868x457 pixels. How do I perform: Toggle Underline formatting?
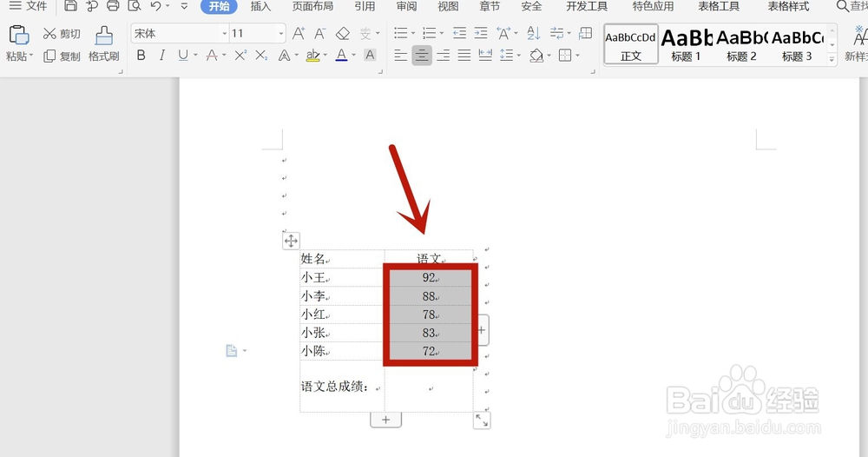tap(182, 55)
